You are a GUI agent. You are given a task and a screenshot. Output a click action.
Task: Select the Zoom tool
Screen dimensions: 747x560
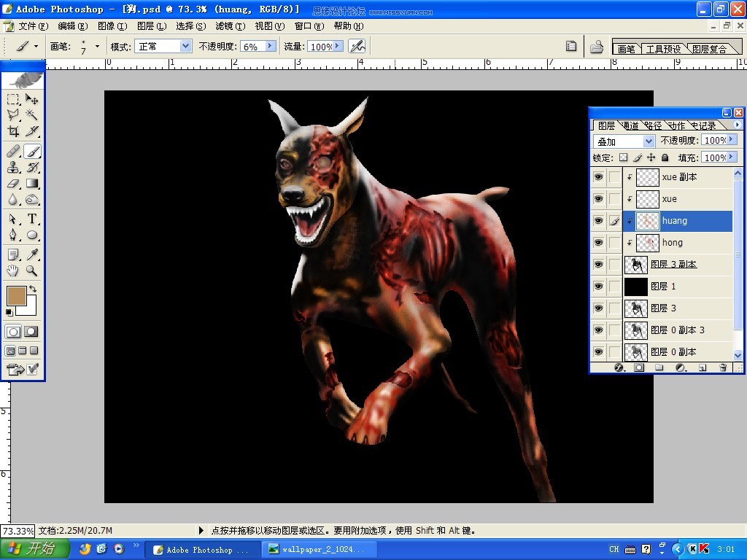(x=32, y=271)
